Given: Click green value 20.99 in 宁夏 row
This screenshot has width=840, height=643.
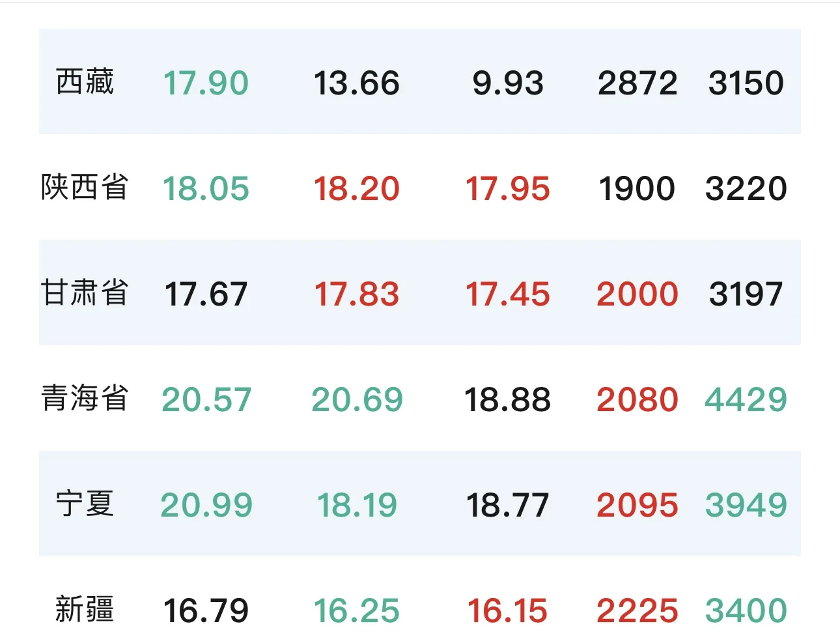Looking at the screenshot, I should (x=206, y=506).
